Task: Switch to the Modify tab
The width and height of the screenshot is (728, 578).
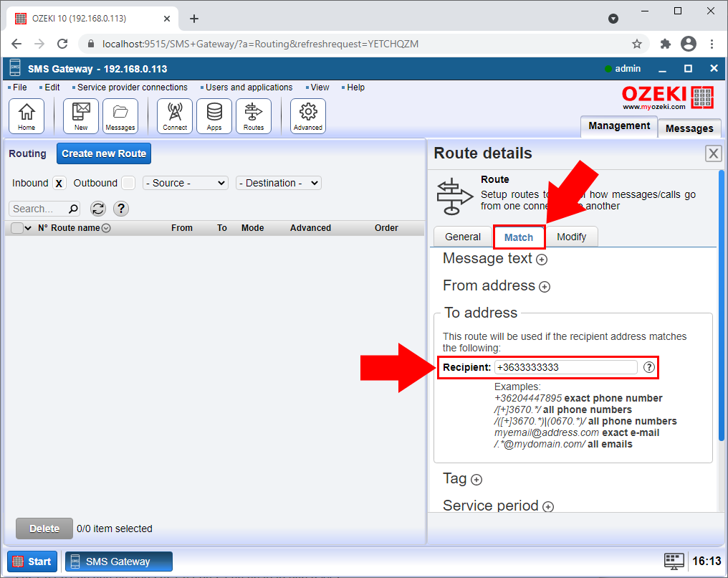Action: click(572, 237)
